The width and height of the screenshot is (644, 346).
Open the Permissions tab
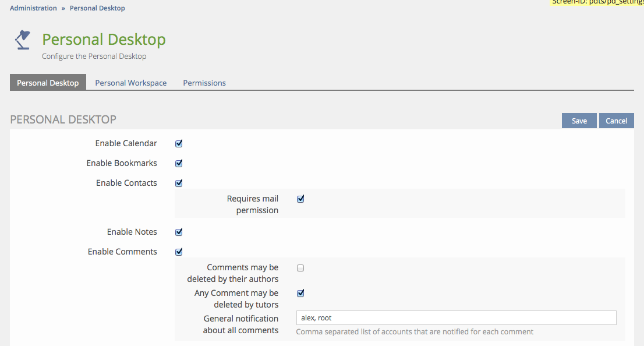(204, 83)
